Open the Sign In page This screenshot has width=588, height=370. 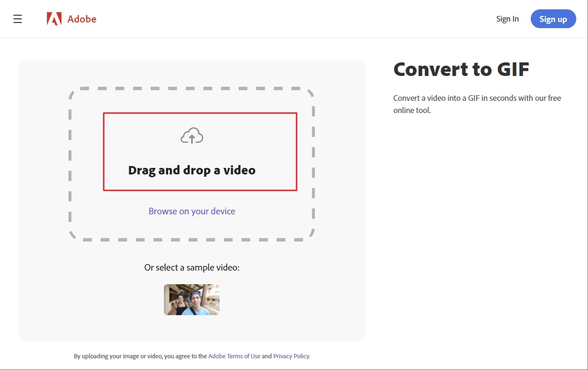pos(507,19)
